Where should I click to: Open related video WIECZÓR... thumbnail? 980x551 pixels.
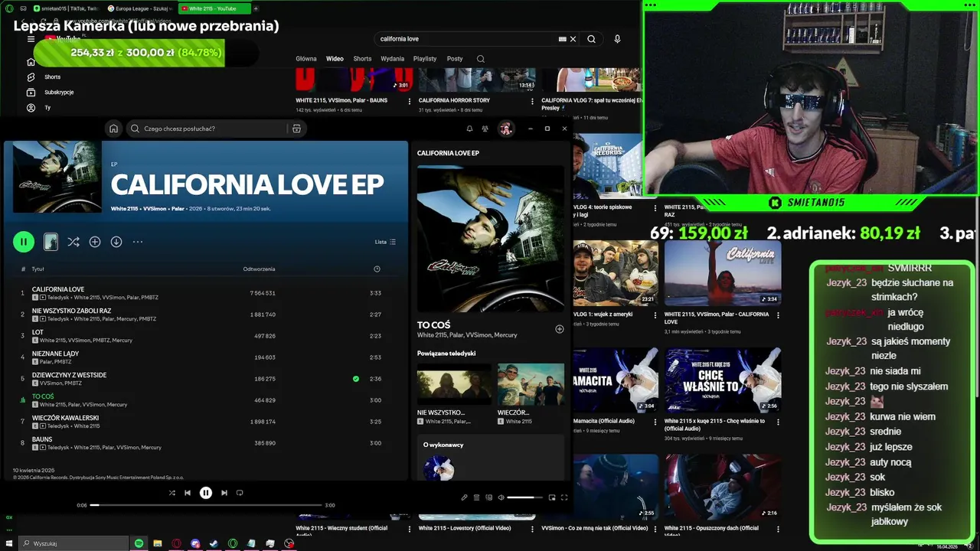click(x=531, y=384)
